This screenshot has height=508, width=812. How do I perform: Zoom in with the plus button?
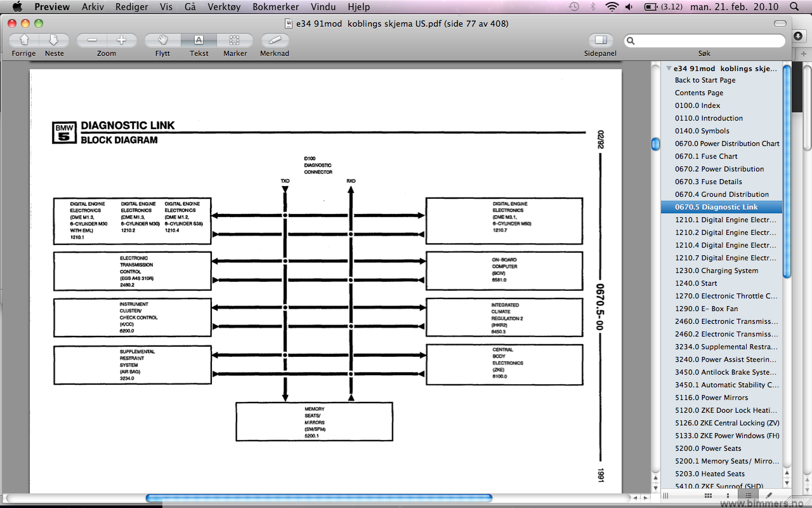pos(122,40)
